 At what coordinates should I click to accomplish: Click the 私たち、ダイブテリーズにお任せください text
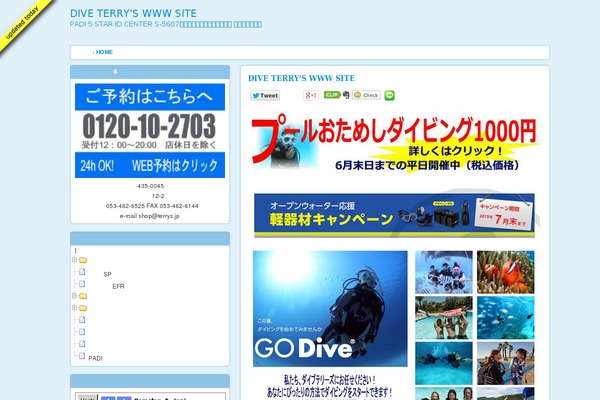coord(329,380)
